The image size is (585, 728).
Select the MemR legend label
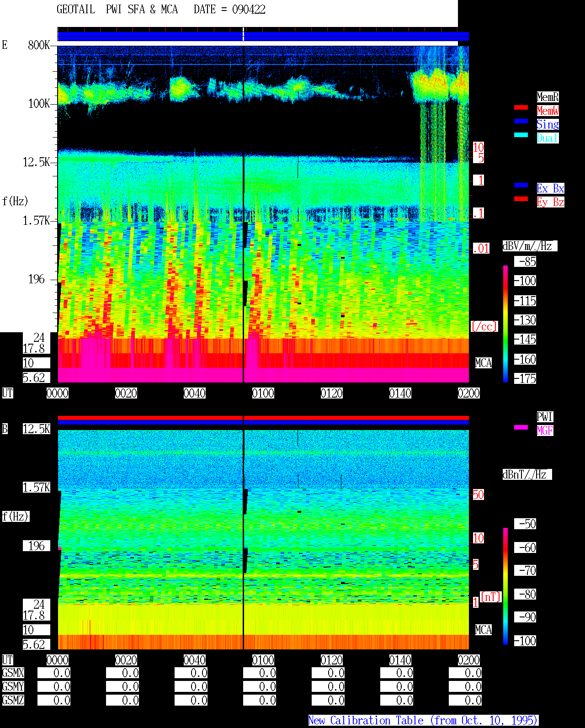coord(548,97)
